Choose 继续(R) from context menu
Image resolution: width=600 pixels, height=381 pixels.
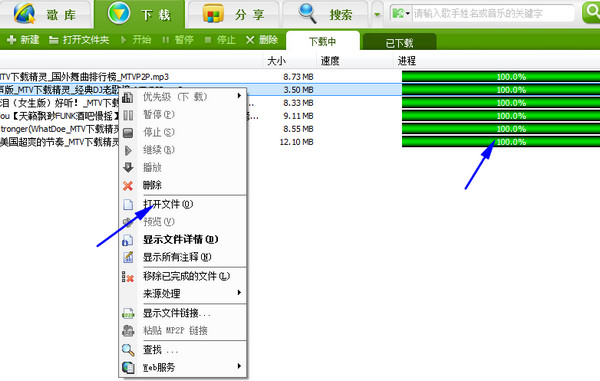pos(183,150)
